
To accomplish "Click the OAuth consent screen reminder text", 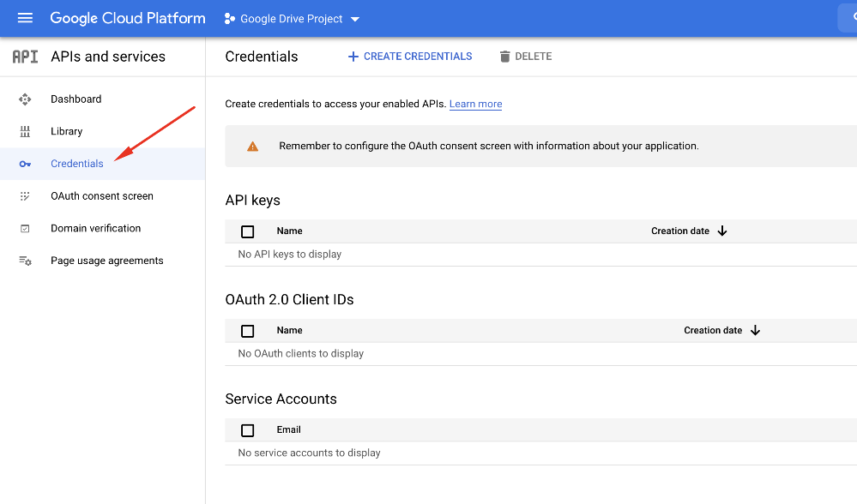I will pos(489,146).
